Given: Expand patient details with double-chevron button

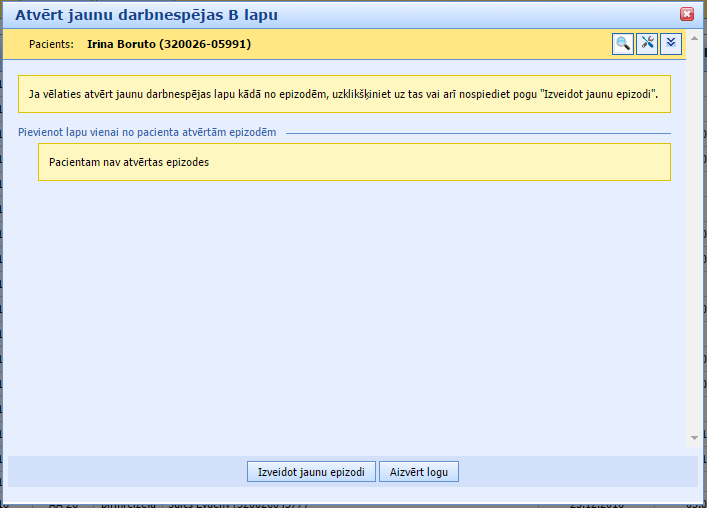Looking at the screenshot, I should pyautogui.click(x=671, y=43).
